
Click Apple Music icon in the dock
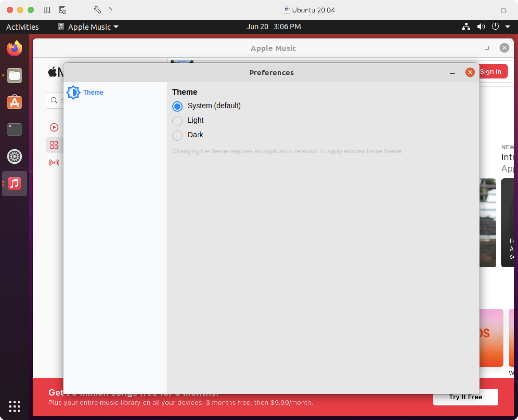[x=15, y=183]
